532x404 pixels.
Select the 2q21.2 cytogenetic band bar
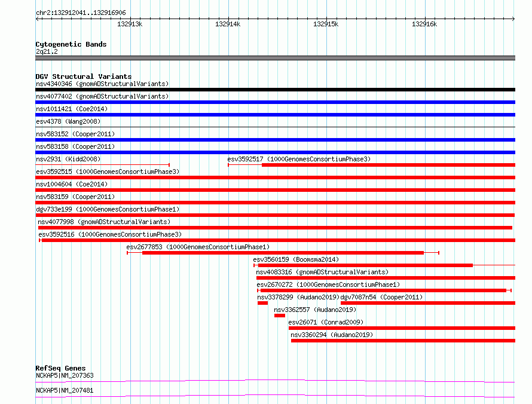(x=275, y=58)
